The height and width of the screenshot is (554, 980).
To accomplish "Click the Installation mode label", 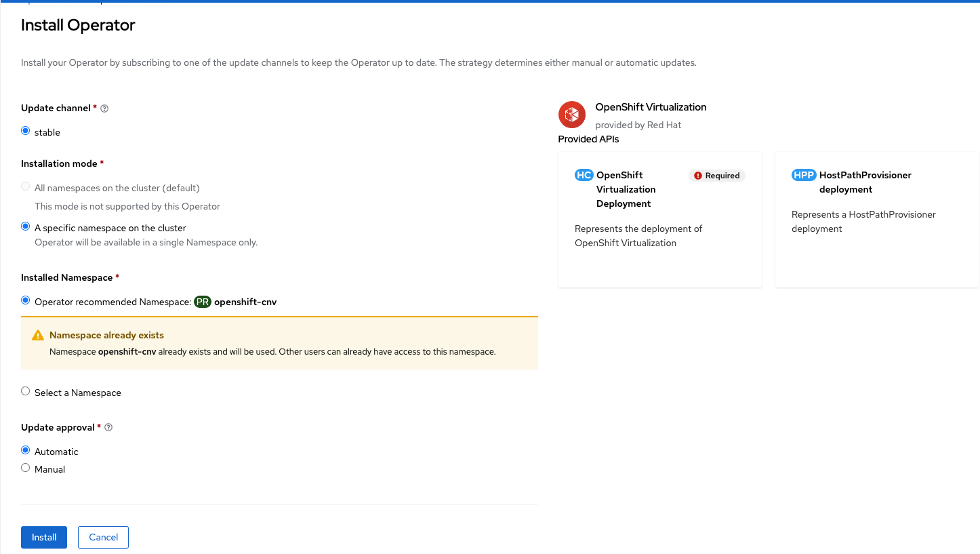I will (x=59, y=163).
